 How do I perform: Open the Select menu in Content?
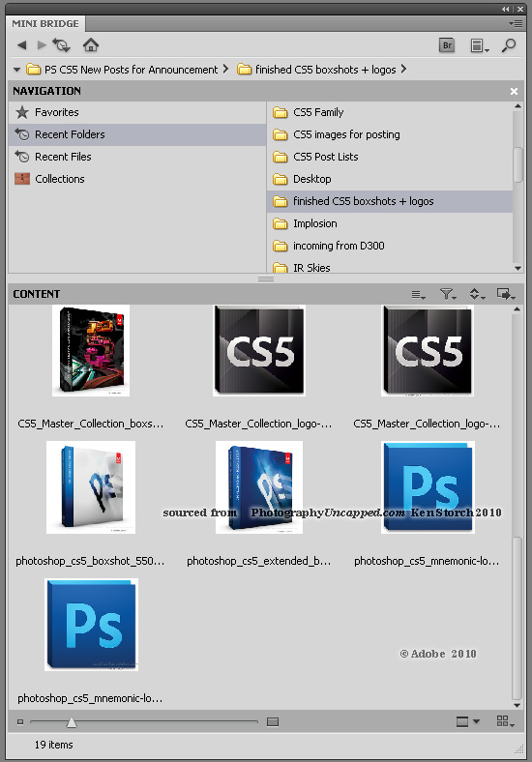(x=418, y=294)
